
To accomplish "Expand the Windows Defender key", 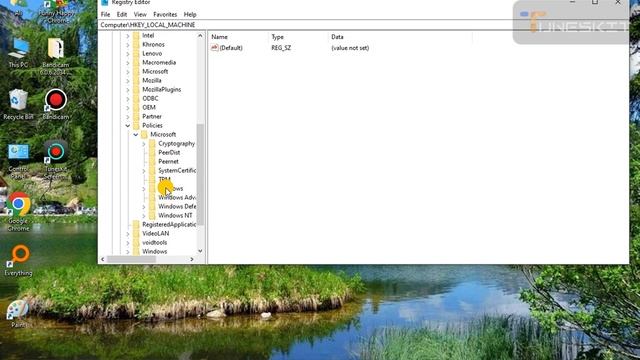I will [x=144, y=207].
